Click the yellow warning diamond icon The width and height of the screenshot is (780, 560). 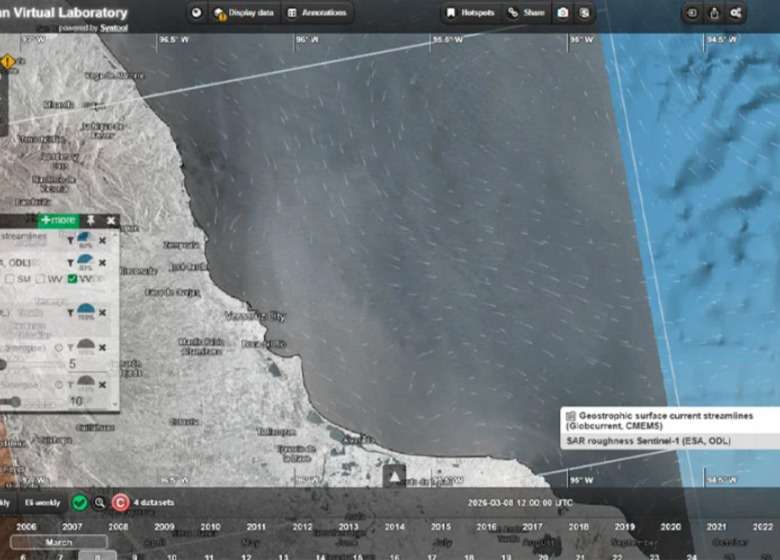point(8,62)
